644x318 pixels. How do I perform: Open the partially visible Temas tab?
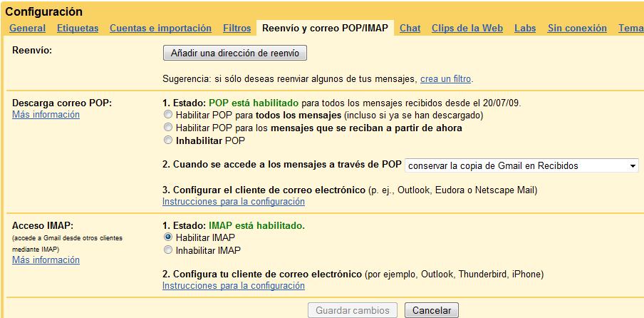(631, 29)
